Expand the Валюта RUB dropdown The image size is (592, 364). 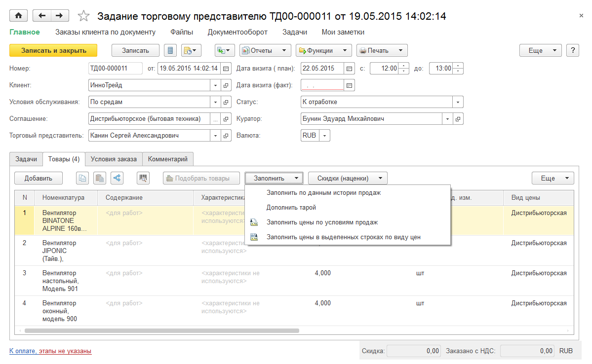325,136
